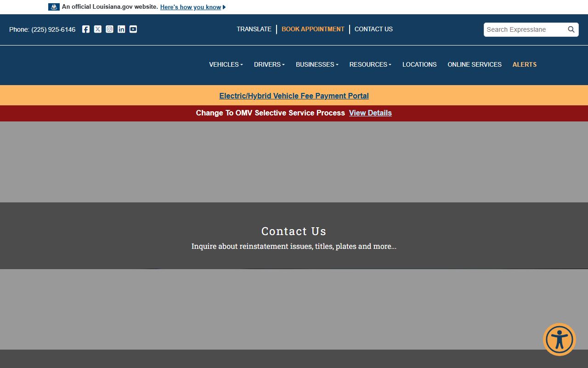Expand "Here's how you know" disclosure
Image resolution: width=588 pixels, height=368 pixels.
(193, 7)
